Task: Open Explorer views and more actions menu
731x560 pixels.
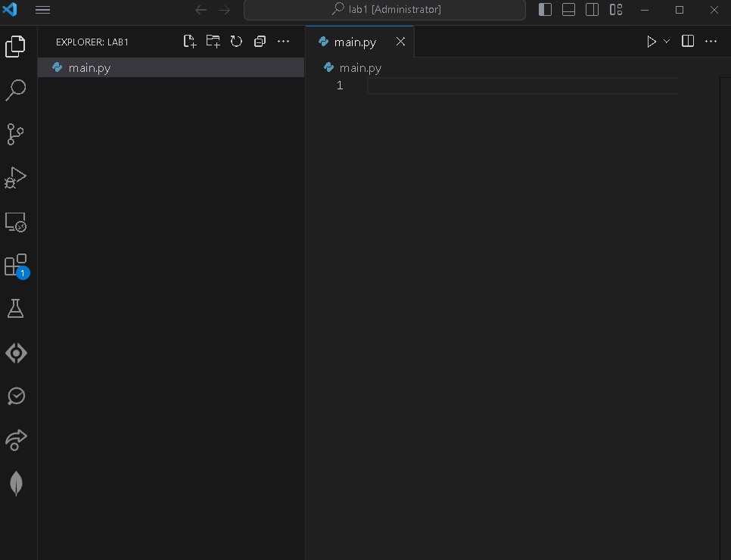Action: pos(283,42)
